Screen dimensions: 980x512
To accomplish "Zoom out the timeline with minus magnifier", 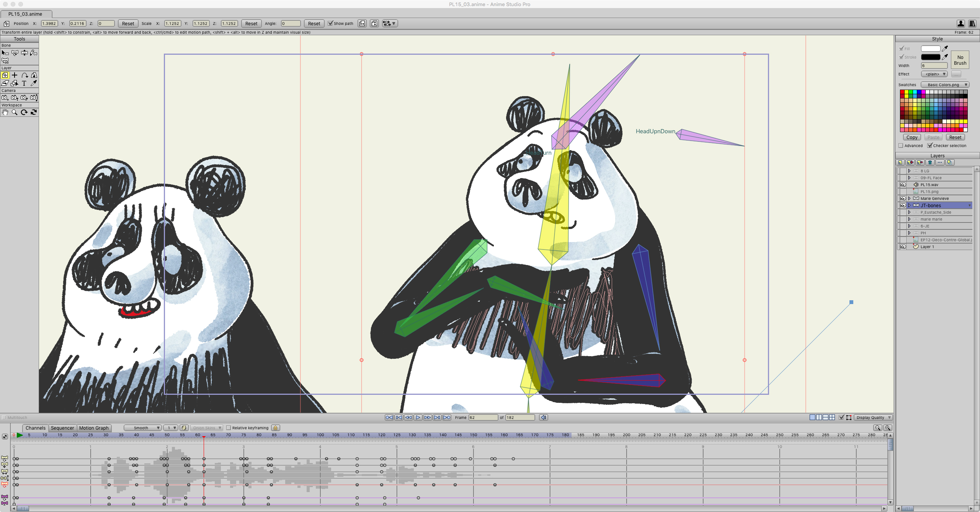I will (x=878, y=428).
